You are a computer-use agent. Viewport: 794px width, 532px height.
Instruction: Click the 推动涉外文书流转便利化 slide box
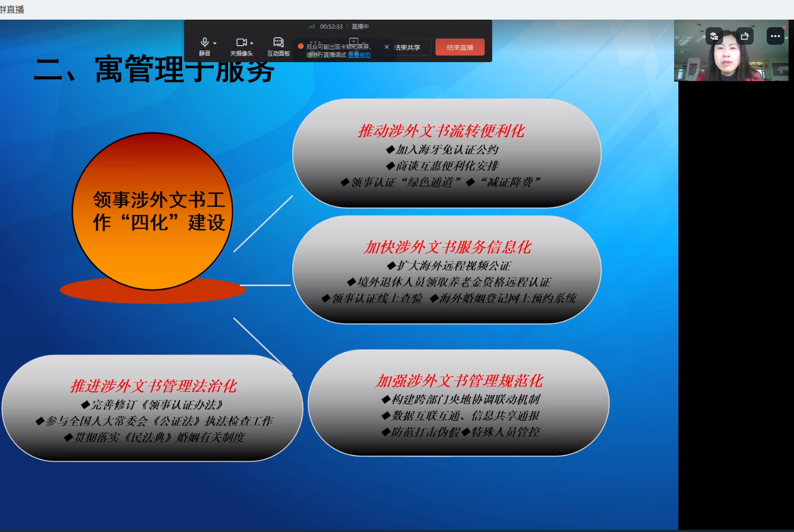click(x=447, y=153)
